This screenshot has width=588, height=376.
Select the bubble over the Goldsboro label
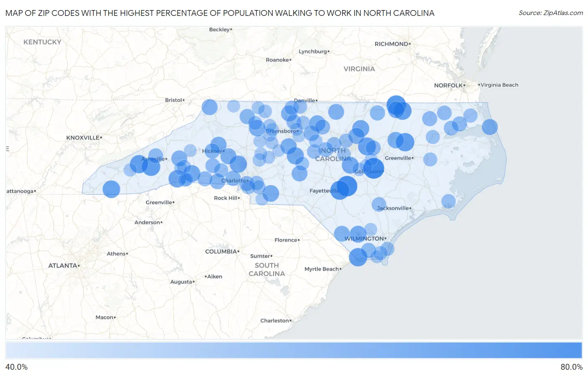point(373,168)
